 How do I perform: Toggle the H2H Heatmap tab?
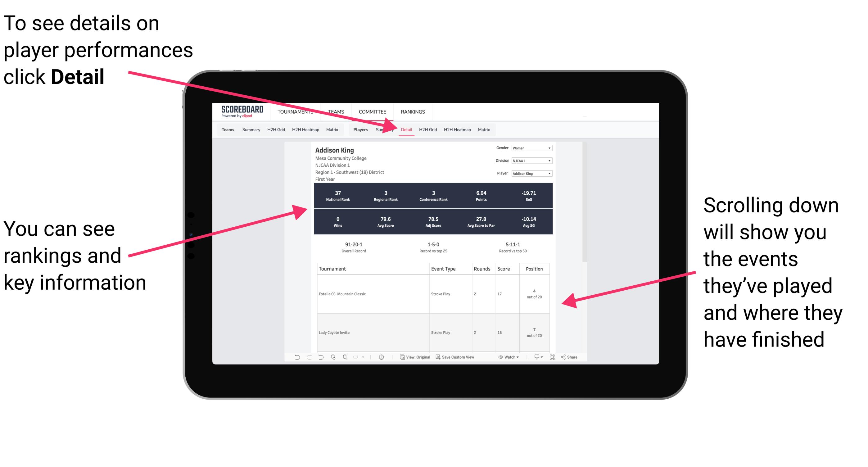[x=457, y=129]
